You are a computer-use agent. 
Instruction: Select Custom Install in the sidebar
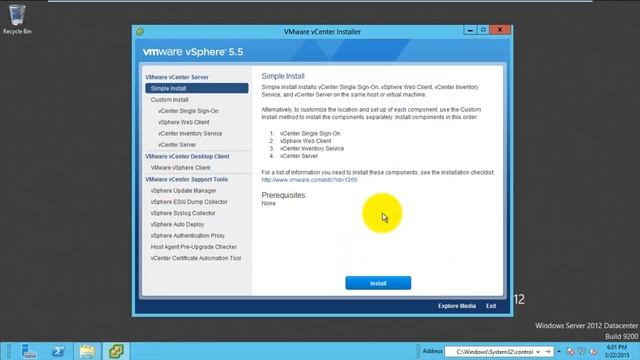[169, 100]
